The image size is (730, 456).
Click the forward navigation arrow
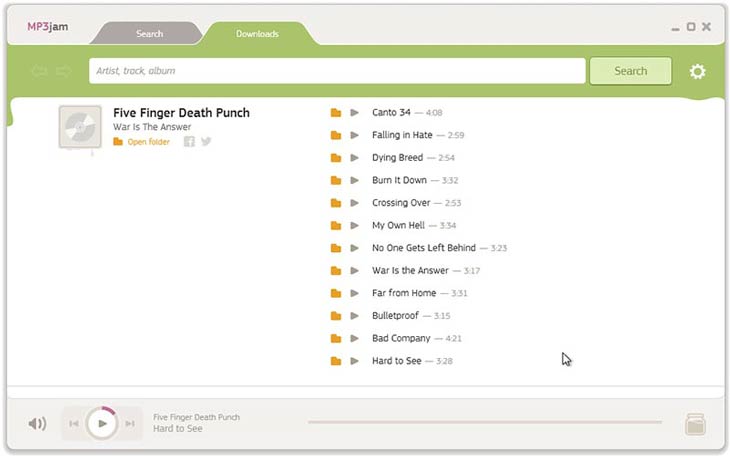(x=63, y=71)
